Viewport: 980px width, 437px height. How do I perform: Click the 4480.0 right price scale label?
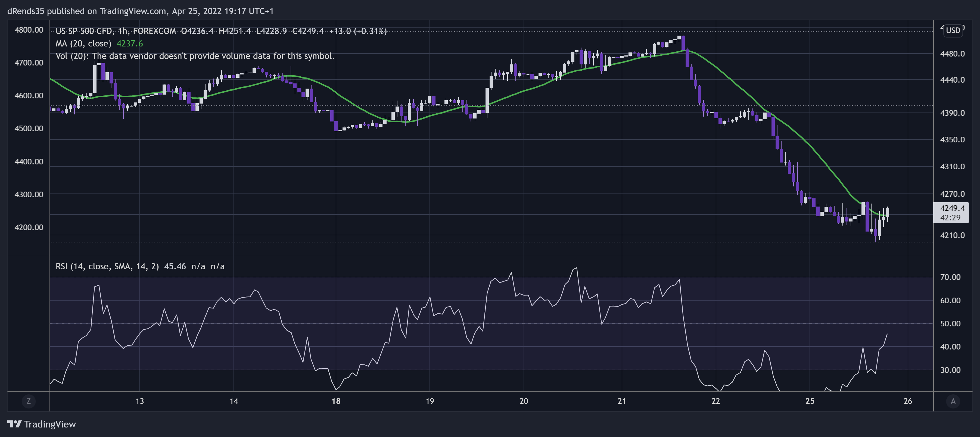952,54
